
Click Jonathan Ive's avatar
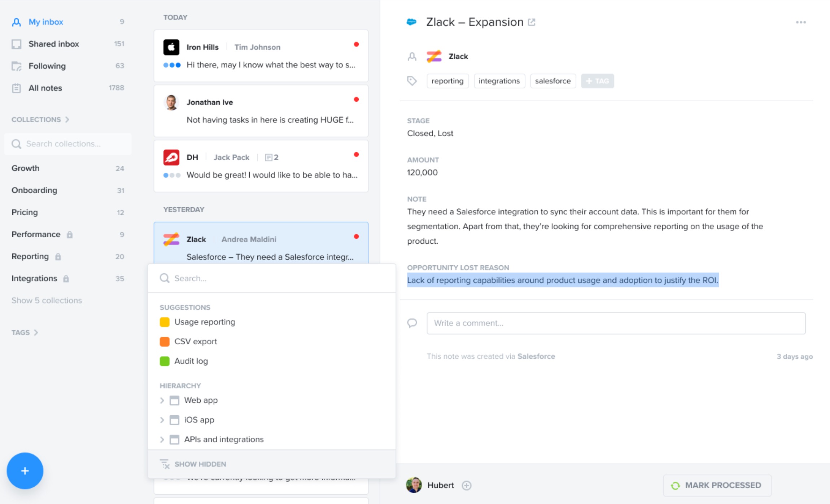tap(171, 102)
